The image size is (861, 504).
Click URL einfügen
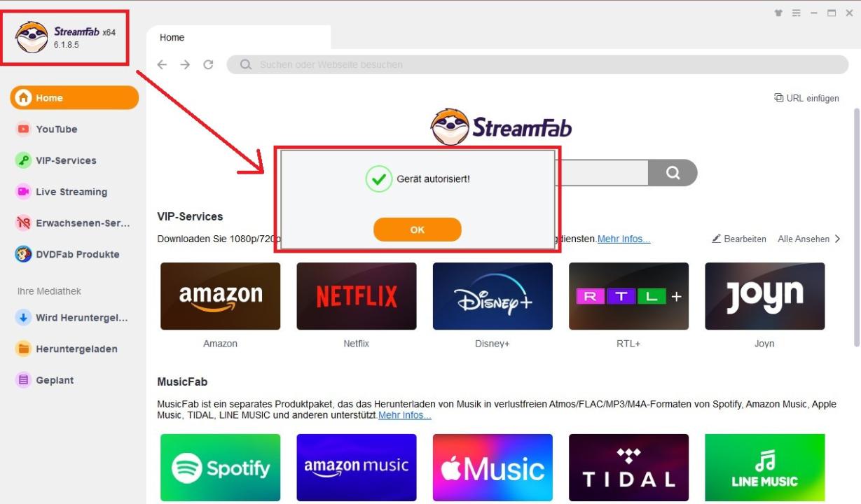(x=806, y=98)
